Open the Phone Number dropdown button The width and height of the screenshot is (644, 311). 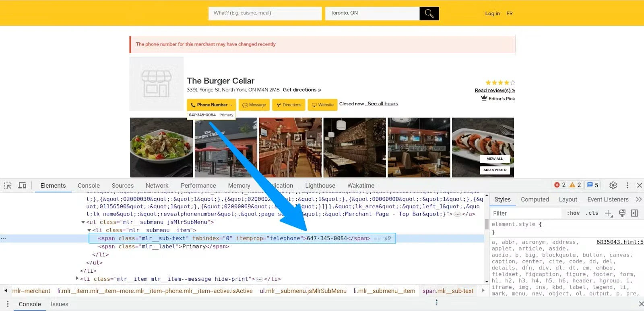click(x=211, y=105)
